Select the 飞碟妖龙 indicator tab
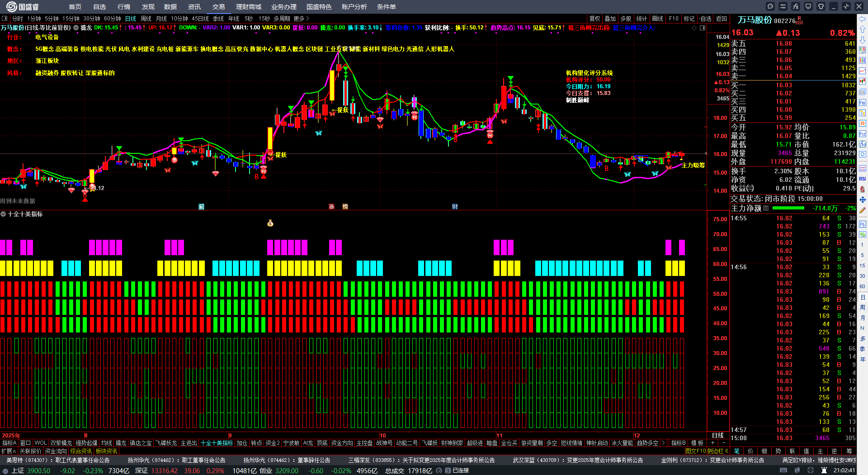Image resolution: width=868 pixels, height=475 pixels. pos(166,443)
